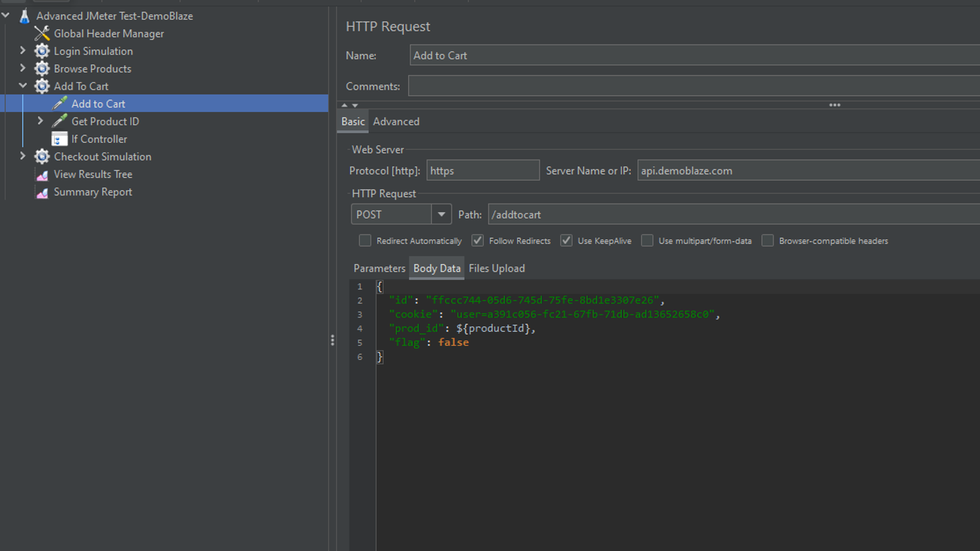Screen dimensions: 980x551
Task: Enable the Redirect Automatically checkbox
Action: (x=365, y=240)
